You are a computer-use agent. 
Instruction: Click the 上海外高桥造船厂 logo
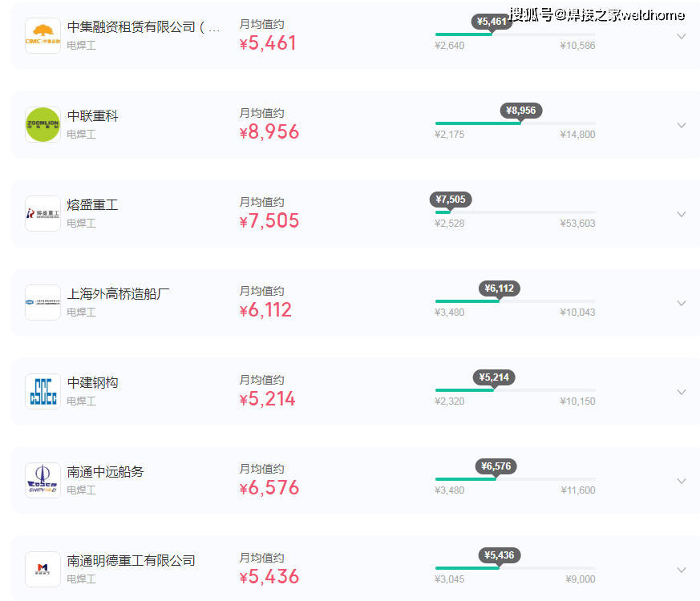pyautogui.click(x=42, y=303)
